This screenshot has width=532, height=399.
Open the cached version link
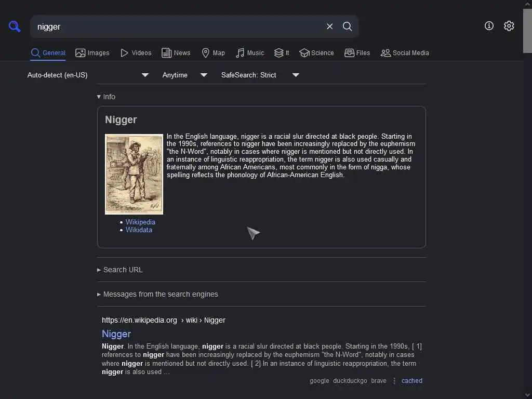(412, 381)
